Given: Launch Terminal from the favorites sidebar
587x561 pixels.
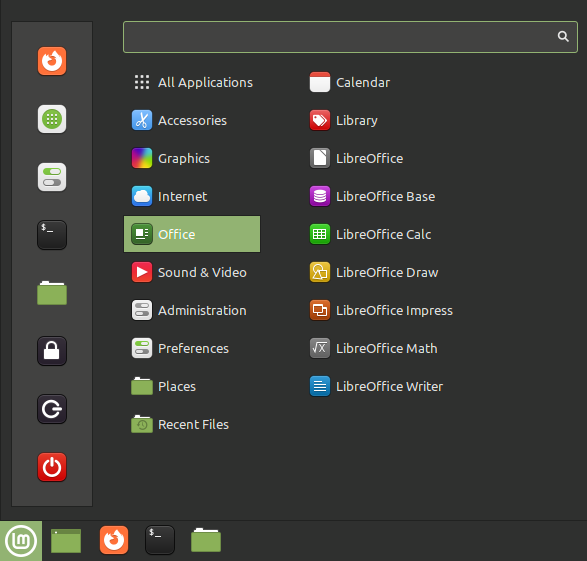Looking at the screenshot, I should pyautogui.click(x=52, y=235).
